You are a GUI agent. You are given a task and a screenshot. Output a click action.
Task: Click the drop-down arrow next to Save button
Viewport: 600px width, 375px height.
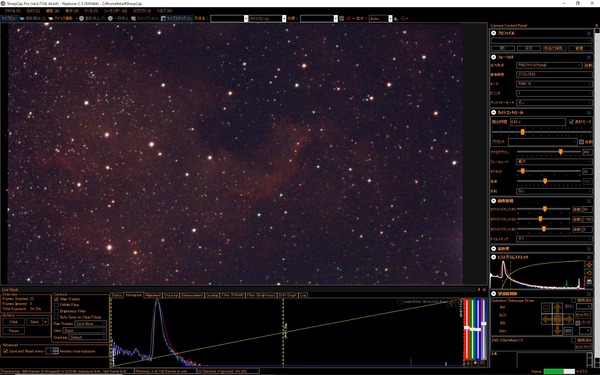pos(46,322)
